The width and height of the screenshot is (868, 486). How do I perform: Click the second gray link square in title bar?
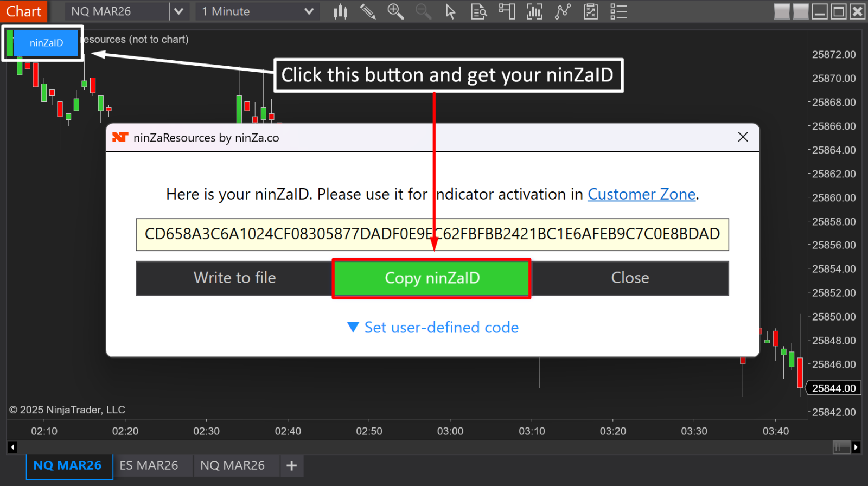tap(801, 11)
